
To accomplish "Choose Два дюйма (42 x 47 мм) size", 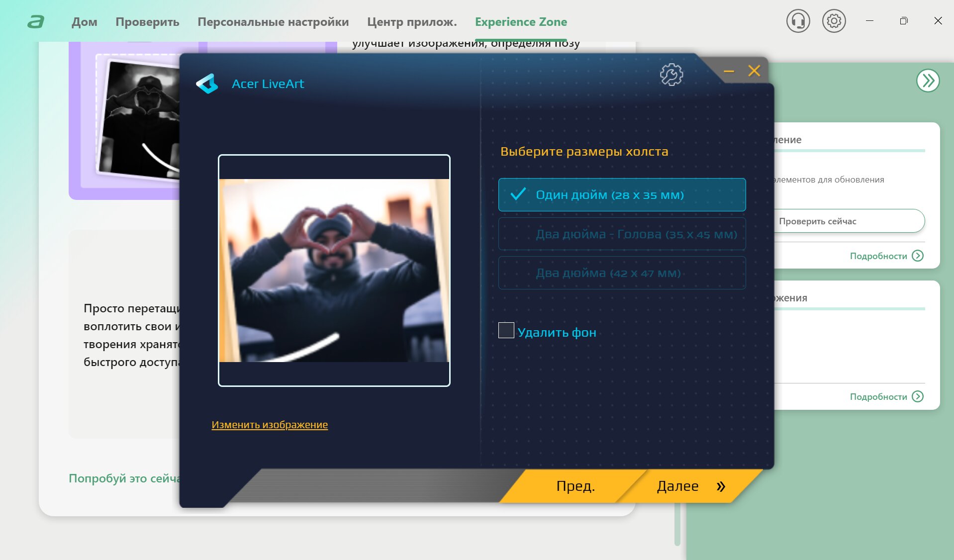I will 622,273.
